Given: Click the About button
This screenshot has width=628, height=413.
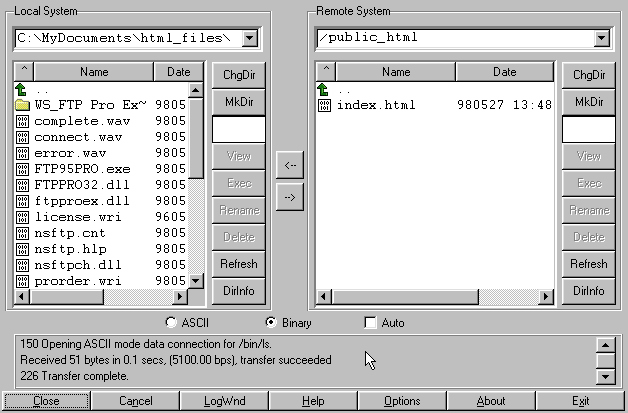Looking at the screenshot, I should pos(491,401).
